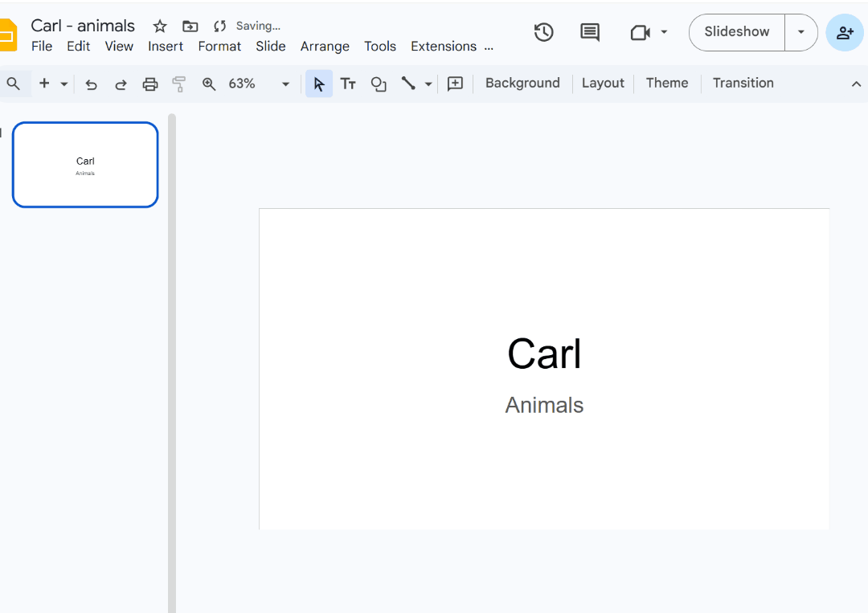Image resolution: width=868 pixels, height=613 pixels.
Task: Open the Google Slides home logo
Action: [x=8, y=35]
